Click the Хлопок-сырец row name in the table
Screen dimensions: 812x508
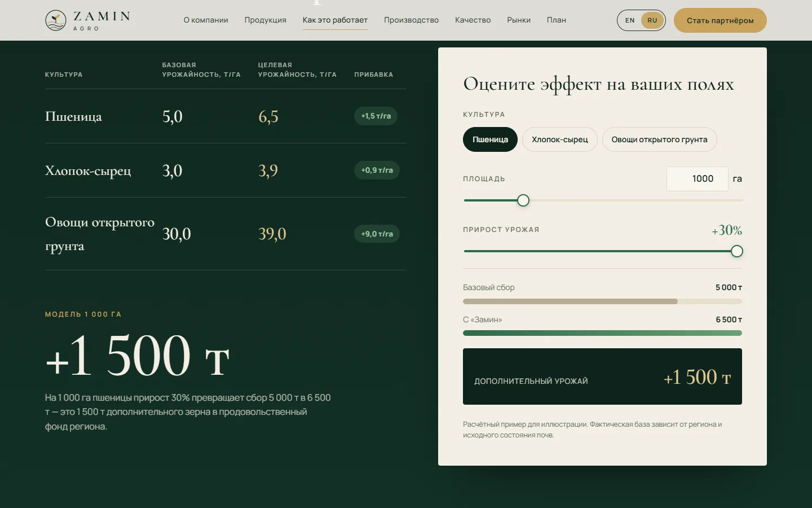coord(88,171)
